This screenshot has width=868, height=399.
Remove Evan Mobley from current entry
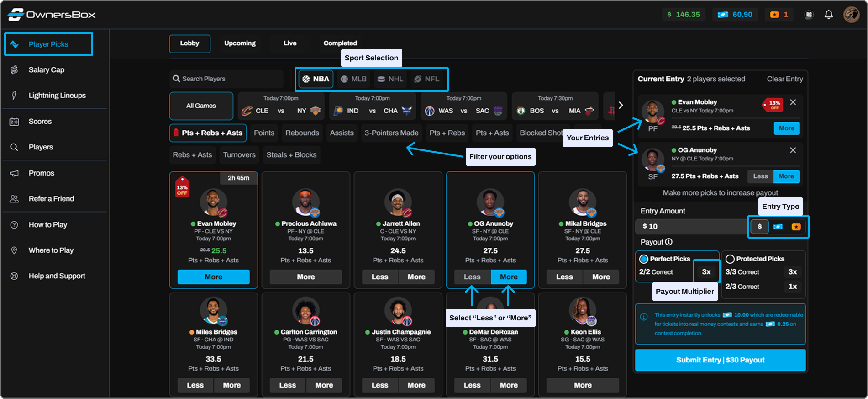(x=793, y=102)
